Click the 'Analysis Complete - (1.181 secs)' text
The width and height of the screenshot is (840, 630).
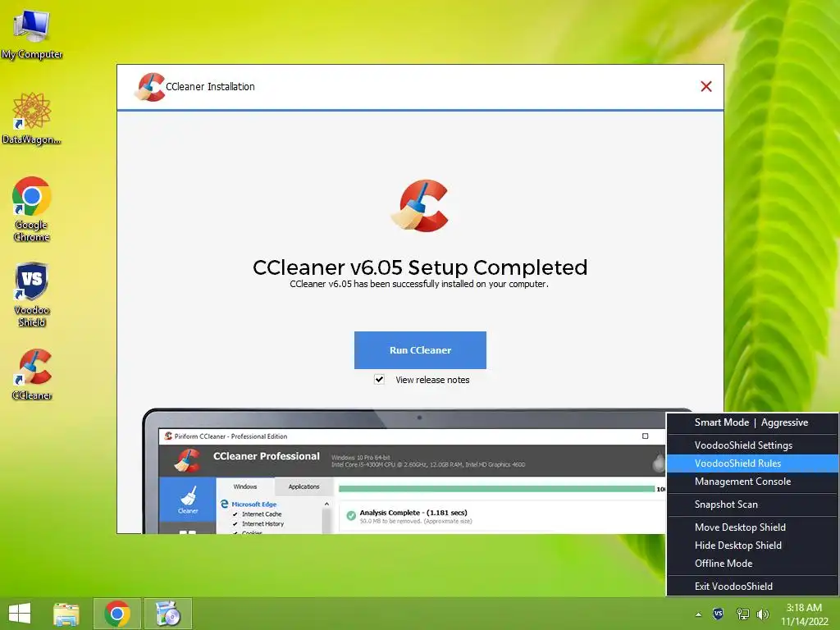(413, 513)
